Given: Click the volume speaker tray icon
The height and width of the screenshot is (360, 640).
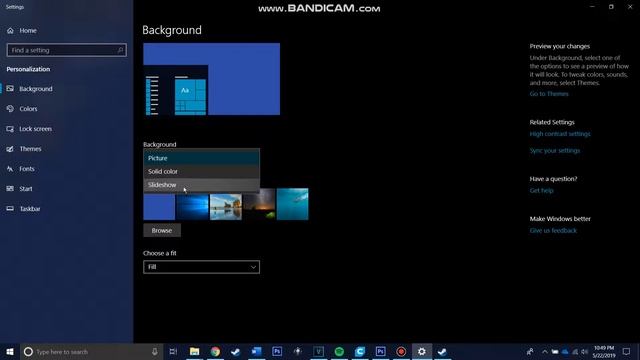Looking at the screenshot, I should [585, 351].
